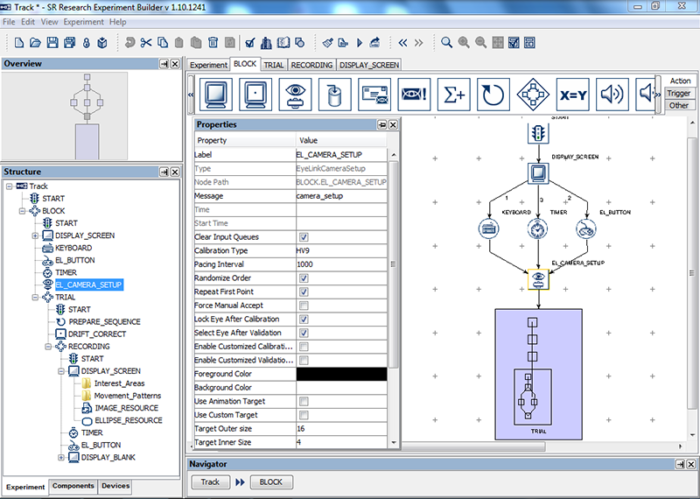Select the Accumulator sigma-plus icon in palette
Image resolution: width=700 pixels, height=499 pixels.
coord(455,95)
